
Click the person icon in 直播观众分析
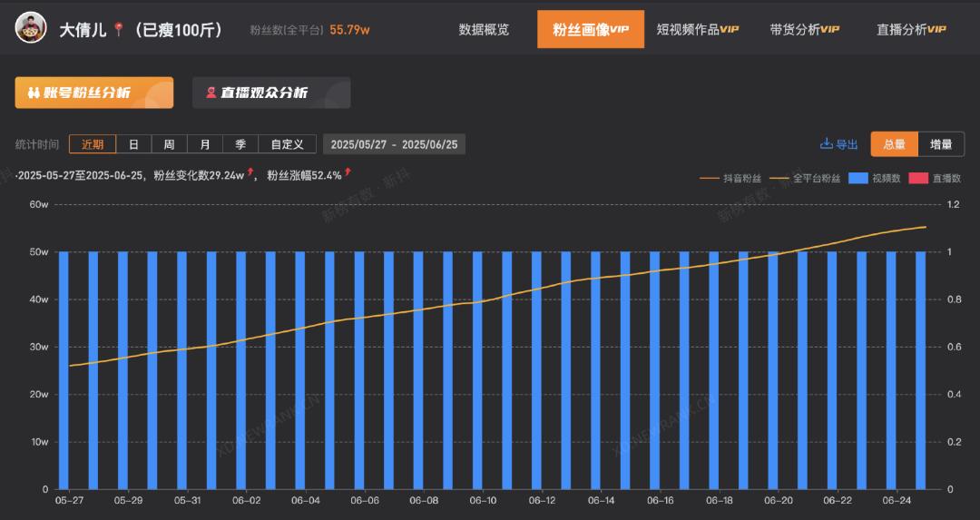point(211,93)
